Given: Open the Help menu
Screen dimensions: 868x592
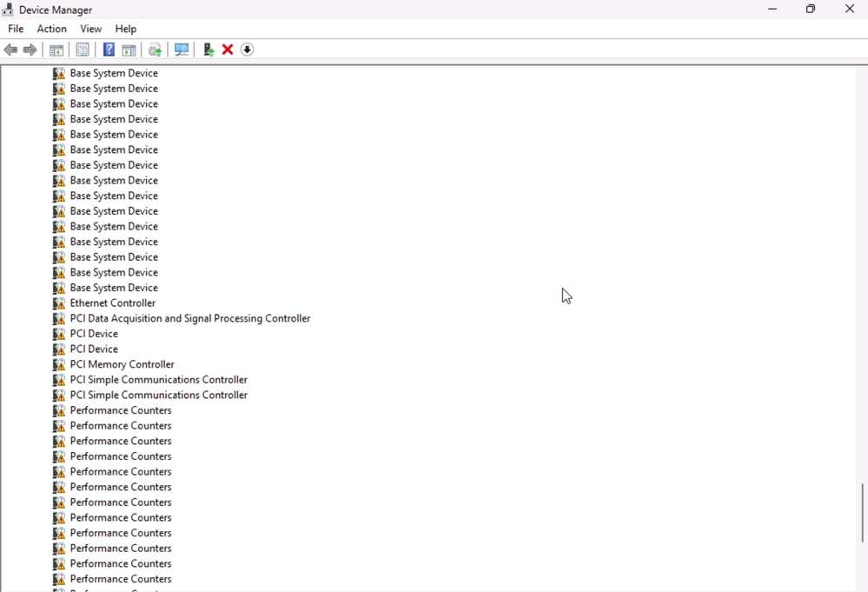Looking at the screenshot, I should (125, 29).
